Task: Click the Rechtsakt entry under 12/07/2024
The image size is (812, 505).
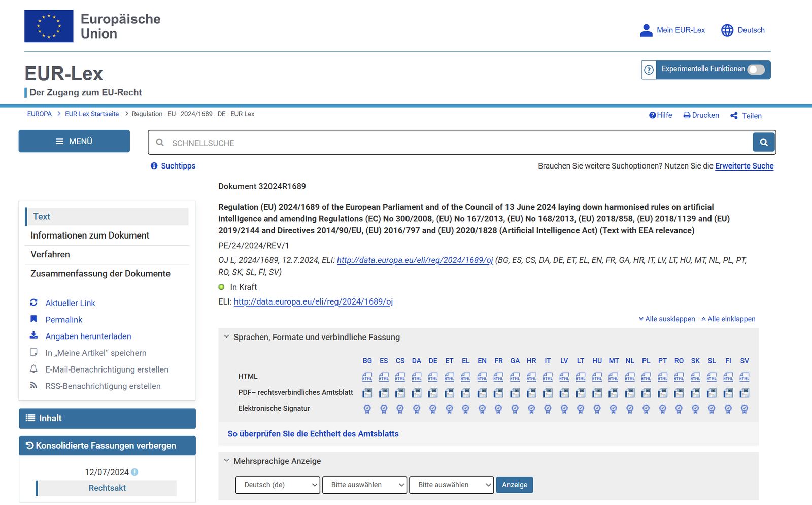Action: click(107, 488)
